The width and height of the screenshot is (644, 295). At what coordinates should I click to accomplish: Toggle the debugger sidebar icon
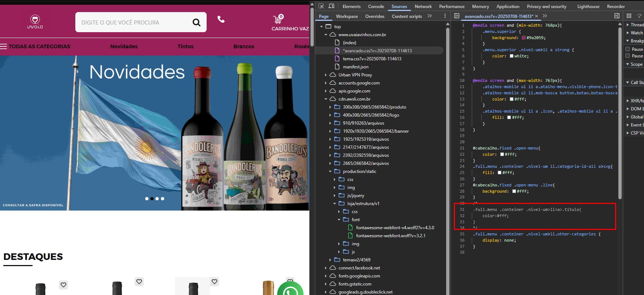617,16
